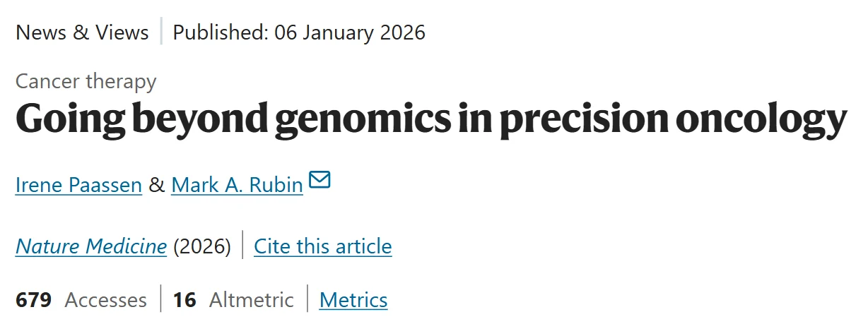
Task: Click the Altmetric score number 16
Action: [x=184, y=300]
